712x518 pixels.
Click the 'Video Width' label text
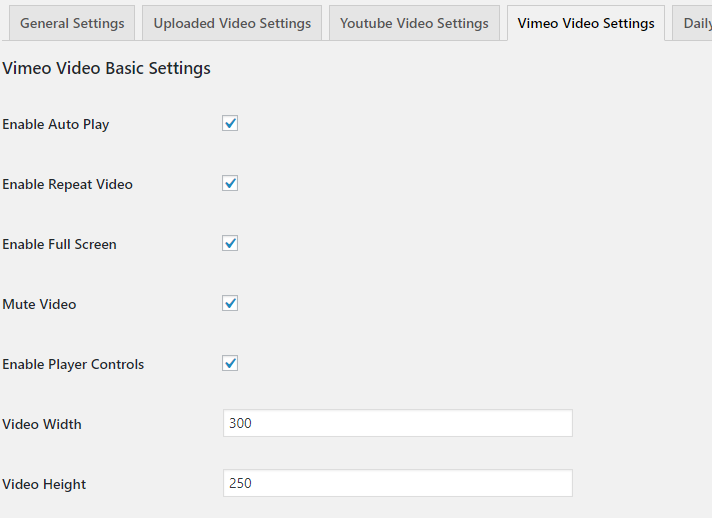pos(42,425)
